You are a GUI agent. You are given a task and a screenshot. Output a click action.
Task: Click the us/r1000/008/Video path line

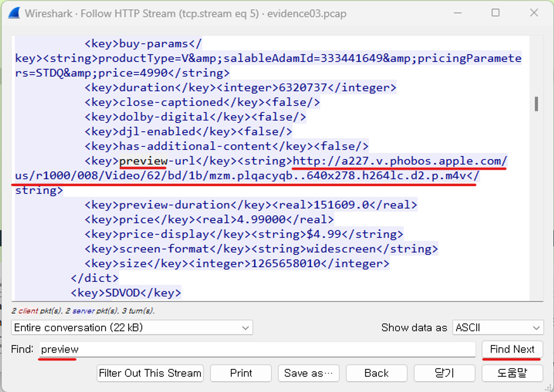(x=247, y=176)
